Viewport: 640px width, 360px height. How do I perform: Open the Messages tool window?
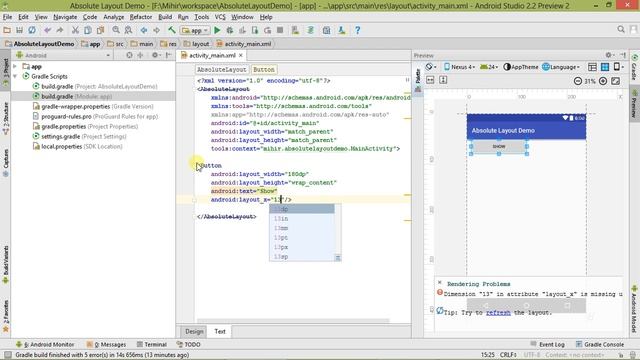point(107,344)
